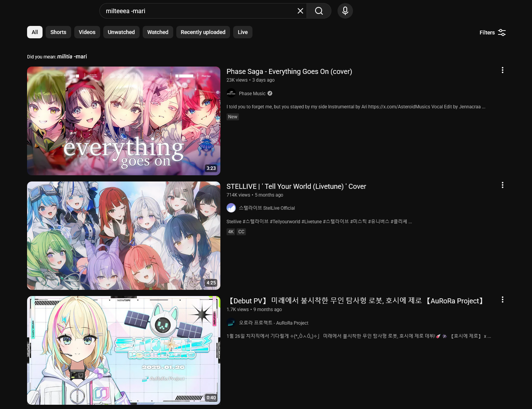The height and width of the screenshot is (409, 532).
Task: Click the '4K' badge on STELLIVE video
Action: click(x=231, y=232)
